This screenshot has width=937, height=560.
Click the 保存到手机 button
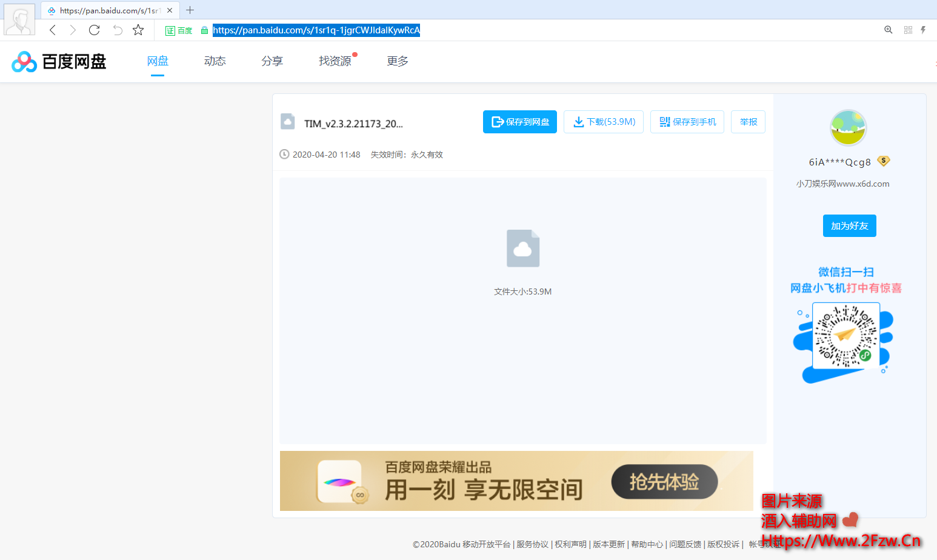click(687, 122)
